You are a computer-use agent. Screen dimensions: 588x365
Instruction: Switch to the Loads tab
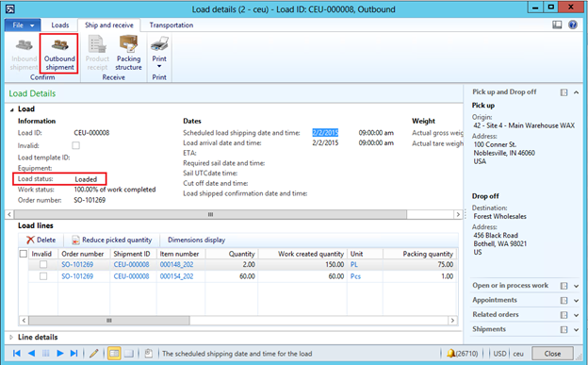point(60,25)
